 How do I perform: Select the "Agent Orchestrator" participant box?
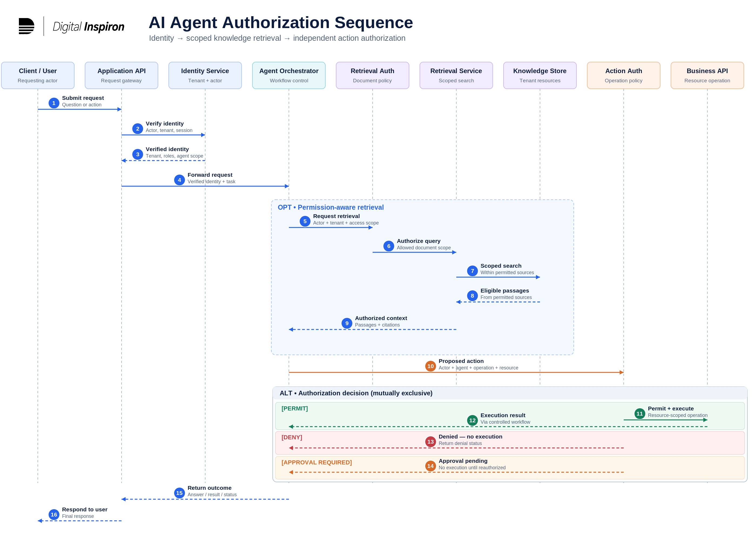[289, 75]
